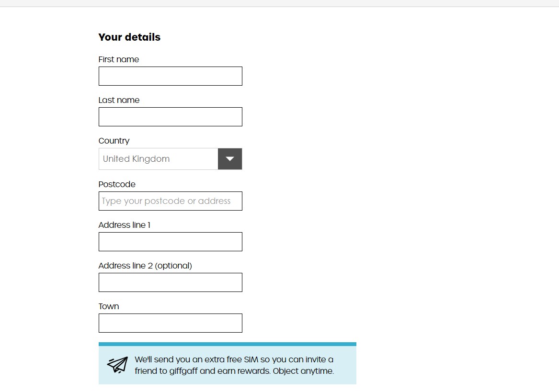Open the Country dropdown arrow
This screenshot has height=392, width=559.
(x=230, y=159)
